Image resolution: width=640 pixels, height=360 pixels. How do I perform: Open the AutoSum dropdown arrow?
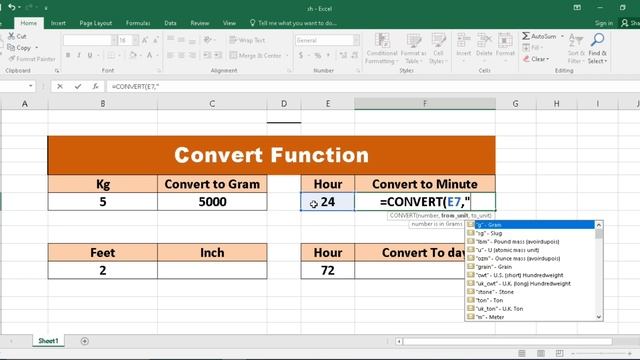click(562, 36)
